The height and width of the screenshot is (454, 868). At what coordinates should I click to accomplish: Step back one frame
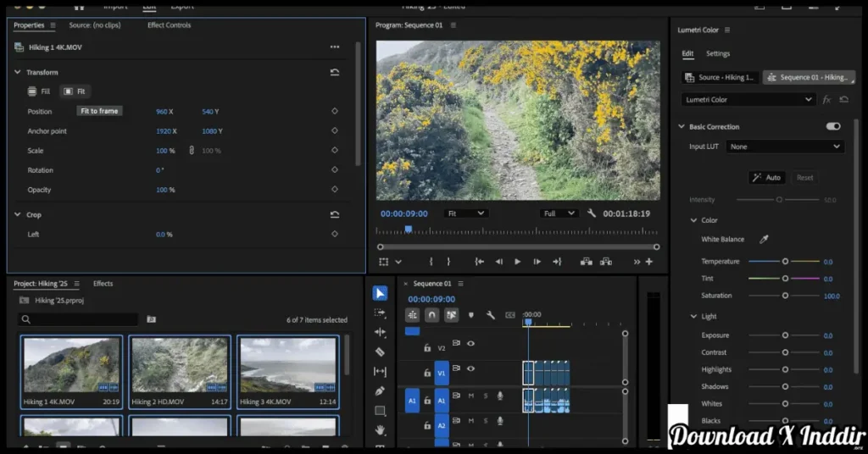(498, 262)
